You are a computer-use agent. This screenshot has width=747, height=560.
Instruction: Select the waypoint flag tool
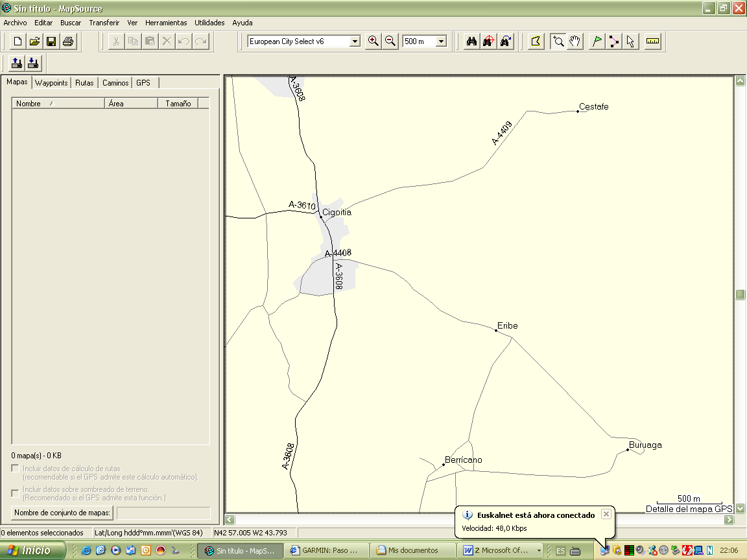[597, 41]
